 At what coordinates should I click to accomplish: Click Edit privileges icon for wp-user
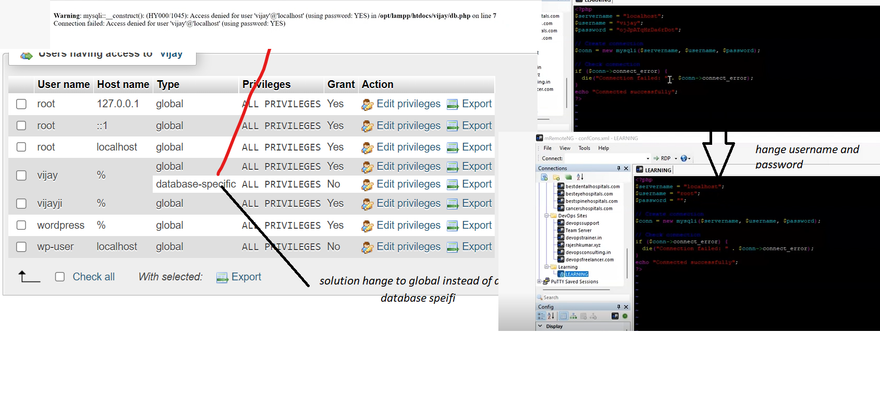coord(367,247)
